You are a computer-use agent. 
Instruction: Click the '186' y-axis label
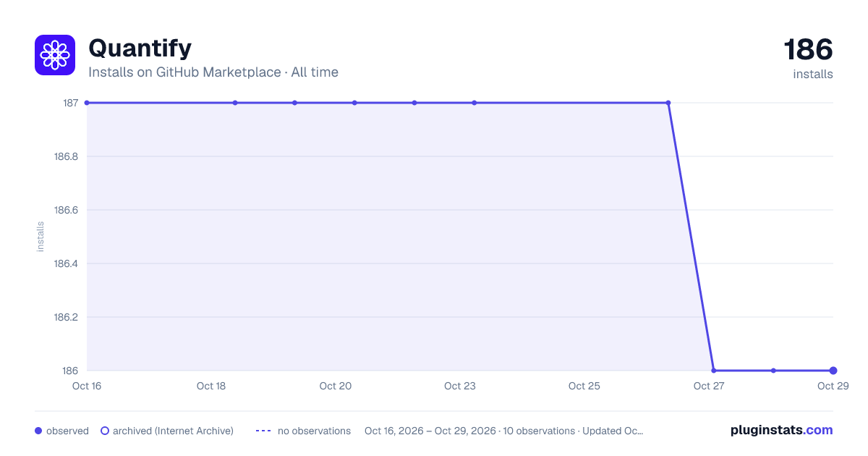point(70,371)
